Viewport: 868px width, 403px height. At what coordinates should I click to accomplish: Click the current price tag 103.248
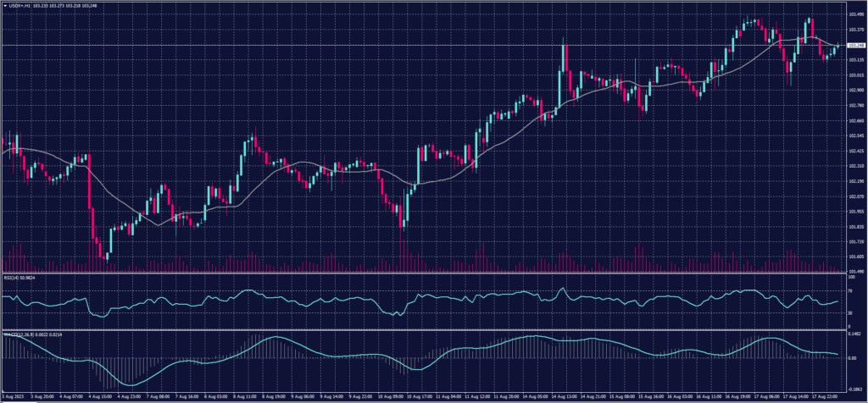pos(855,45)
